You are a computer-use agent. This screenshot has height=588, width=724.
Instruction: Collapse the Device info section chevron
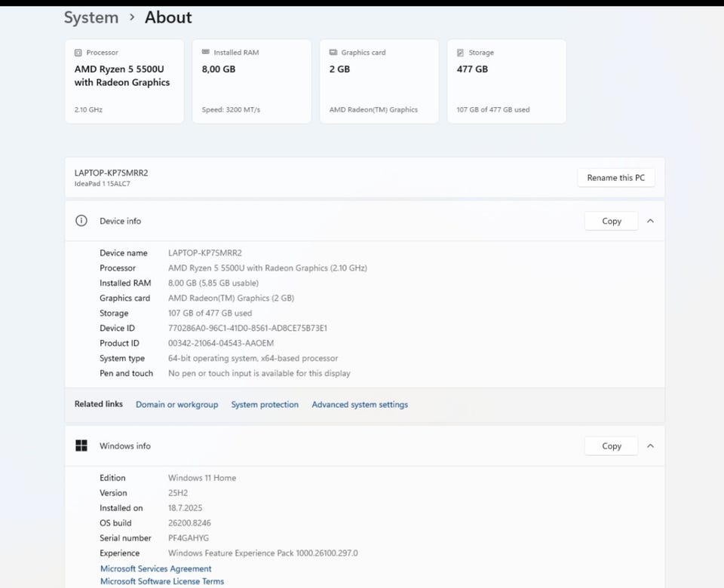pos(650,221)
